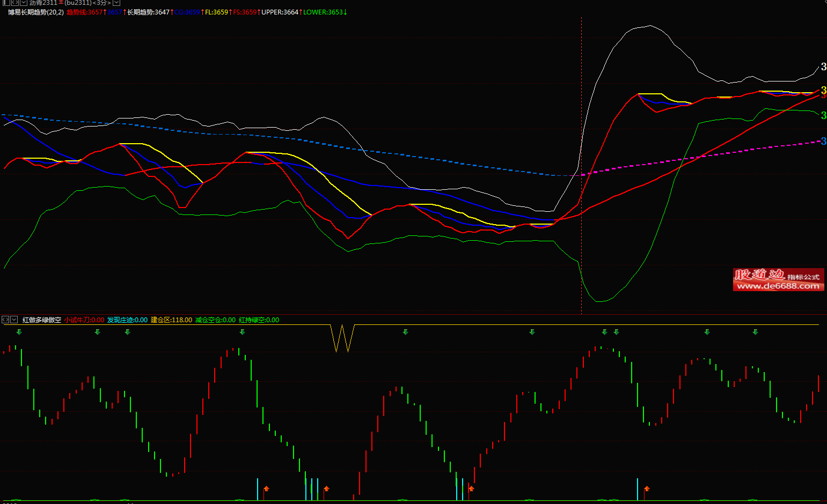Click the red 趋势线:3657 value
The width and height of the screenshot is (827, 504).
click(x=84, y=12)
